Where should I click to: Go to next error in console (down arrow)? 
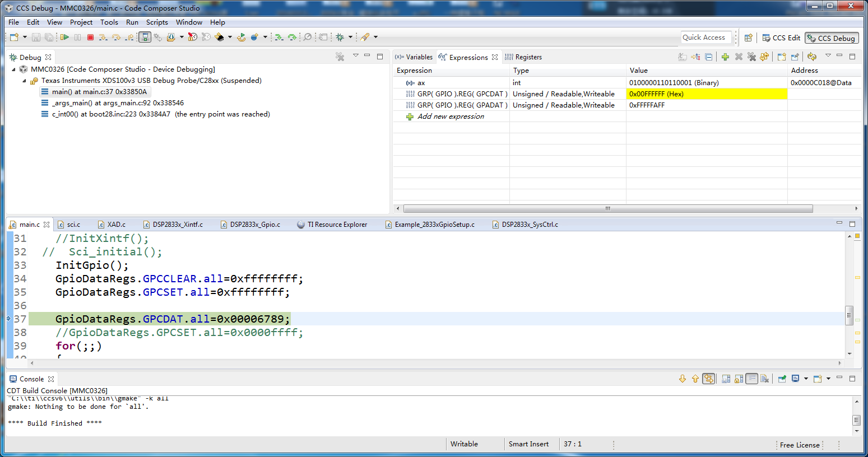683,379
